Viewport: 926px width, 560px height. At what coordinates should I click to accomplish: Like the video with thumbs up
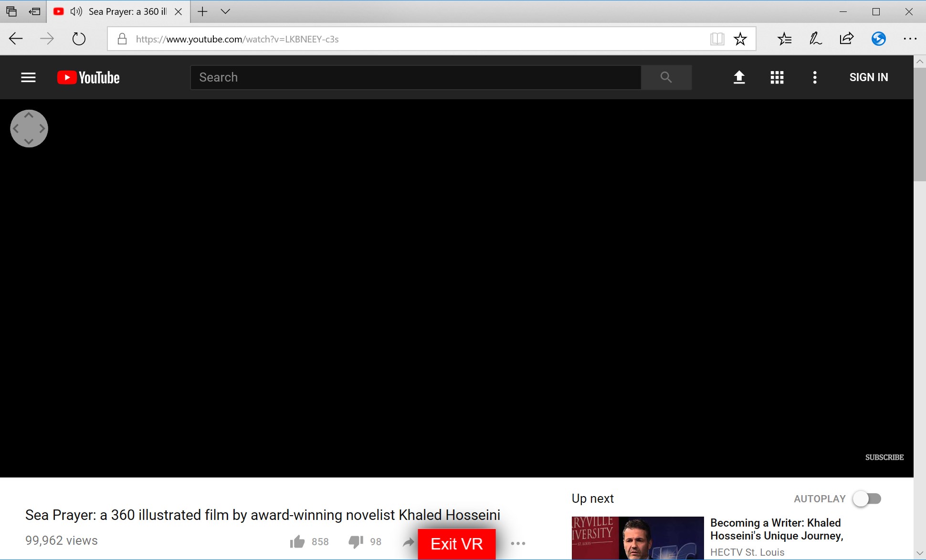click(297, 542)
